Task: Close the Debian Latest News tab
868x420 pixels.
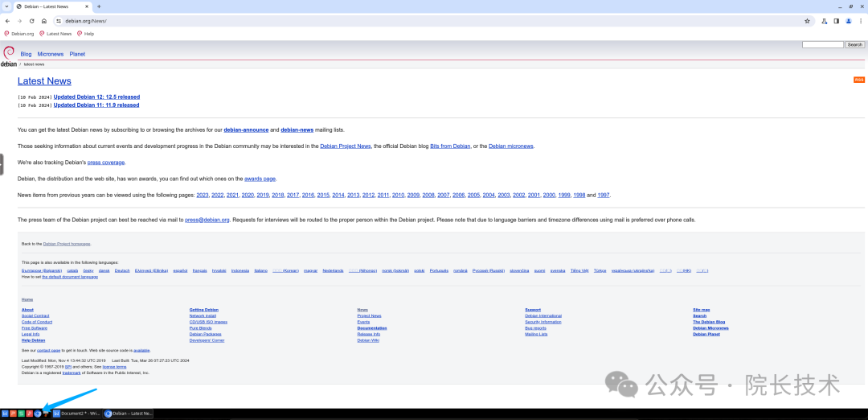Action: click(88, 6)
